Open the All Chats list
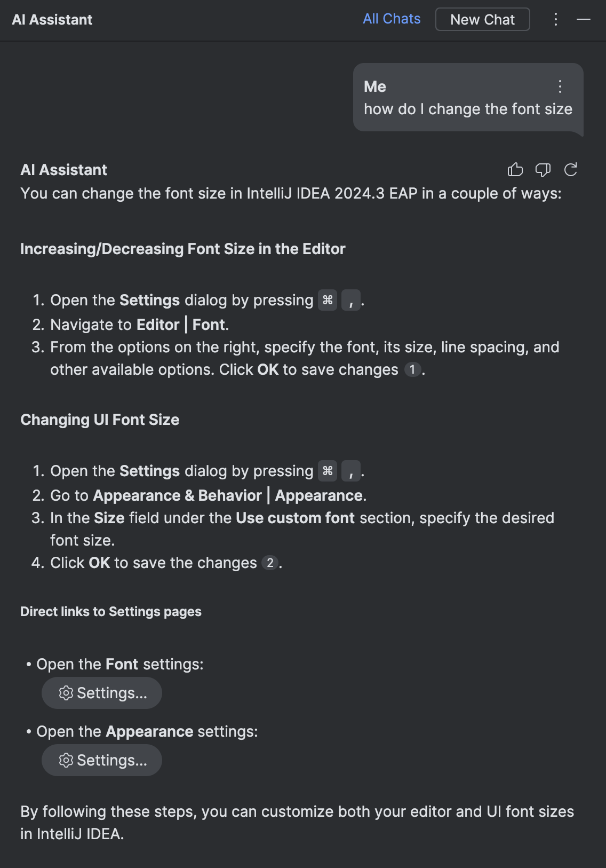This screenshot has width=606, height=868. click(x=392, y=19)
